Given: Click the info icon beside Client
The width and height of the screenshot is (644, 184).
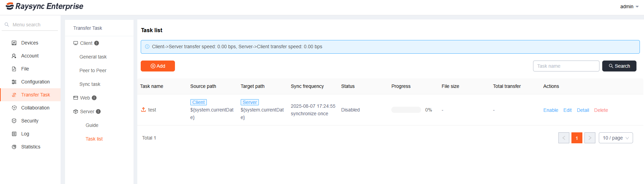Looking at the screenshot, I should [97, 43].
